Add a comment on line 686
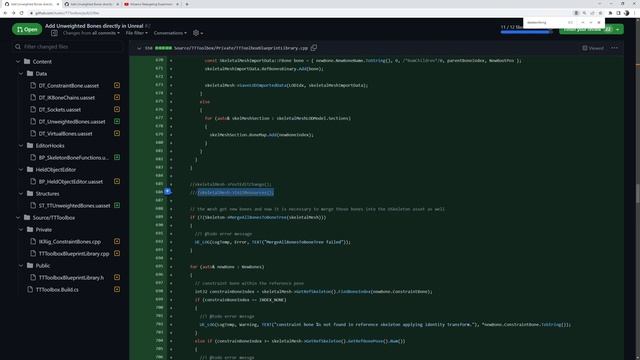Screen dimensions: 640x360 [x=167, y=191]
